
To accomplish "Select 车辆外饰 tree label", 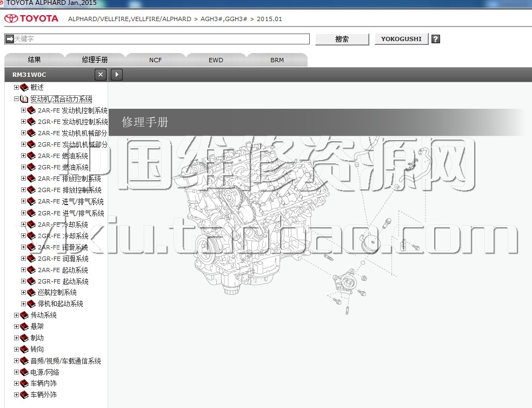I will (x=43, y=395).
